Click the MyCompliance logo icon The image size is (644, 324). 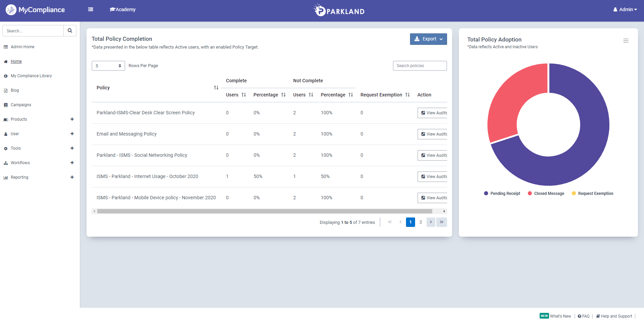coord(11,10)
